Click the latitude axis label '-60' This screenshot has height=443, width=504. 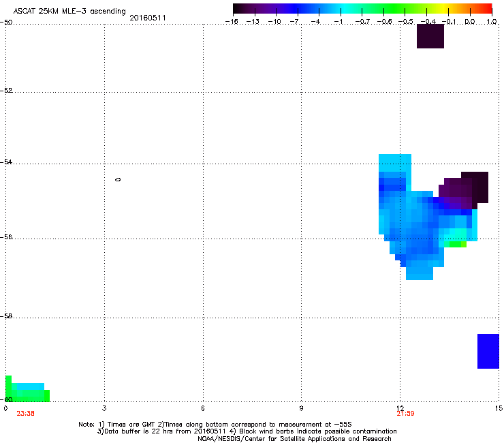6,400
